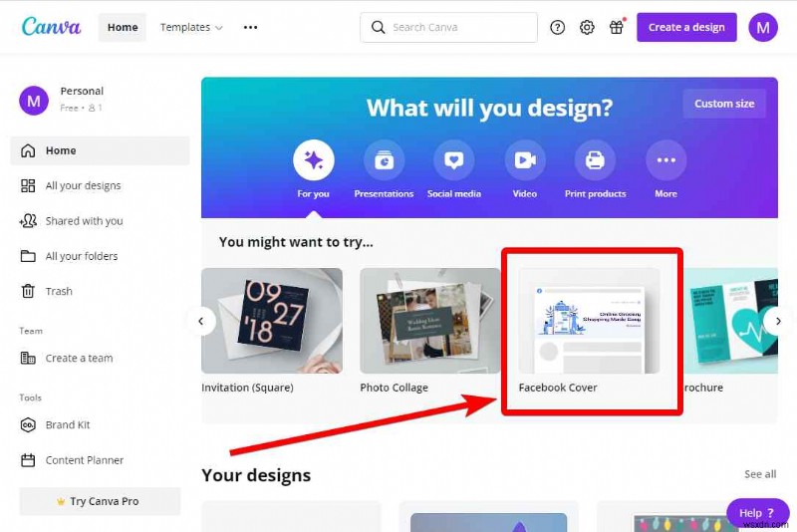Open the Brochure thumbnail
The width and height of the screenshot is (797, 532).
pos(730,321)
